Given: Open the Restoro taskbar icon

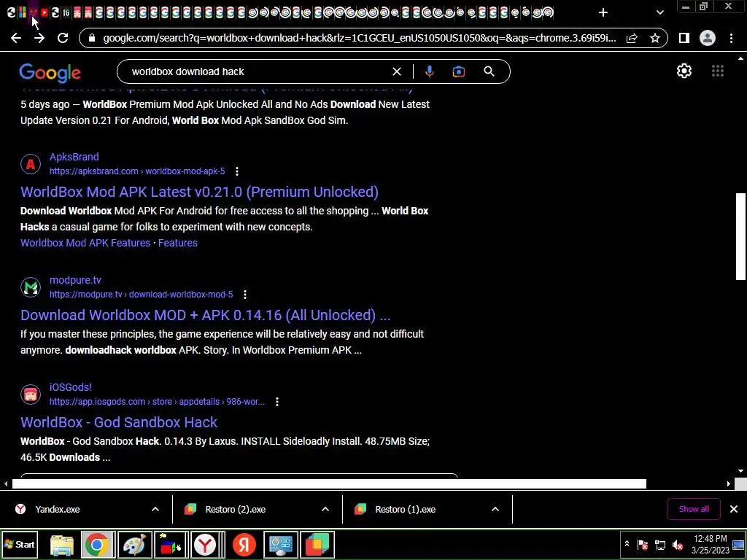Looking at the screenshot, I should (x=317, y=545).
